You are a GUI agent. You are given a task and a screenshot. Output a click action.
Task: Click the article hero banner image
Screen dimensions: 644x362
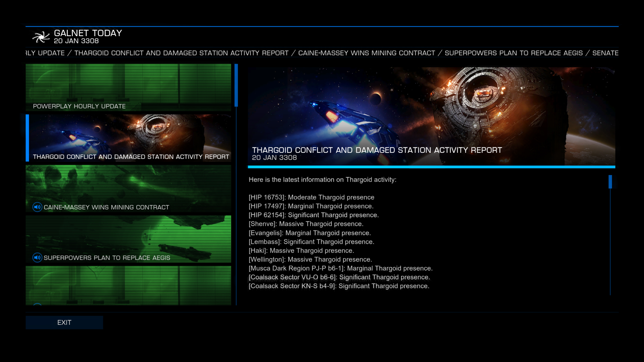[431, 116]
